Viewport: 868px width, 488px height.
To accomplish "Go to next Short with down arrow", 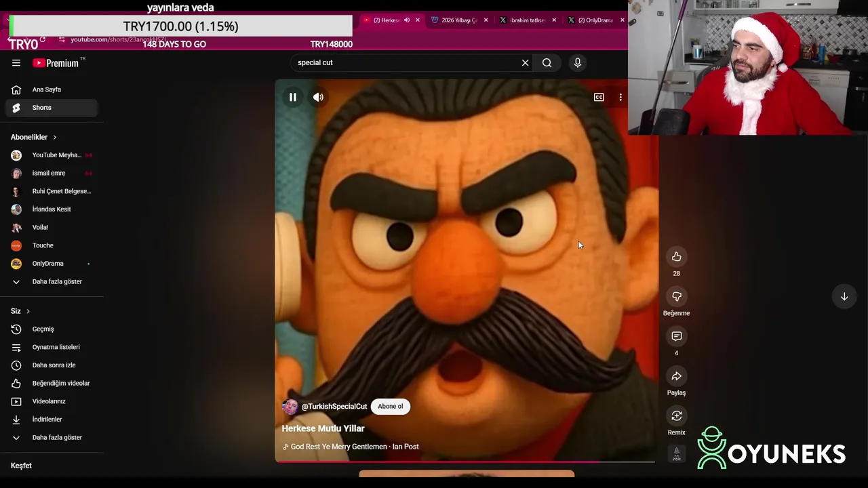I will pyautogui.click(x=844, y=296).
